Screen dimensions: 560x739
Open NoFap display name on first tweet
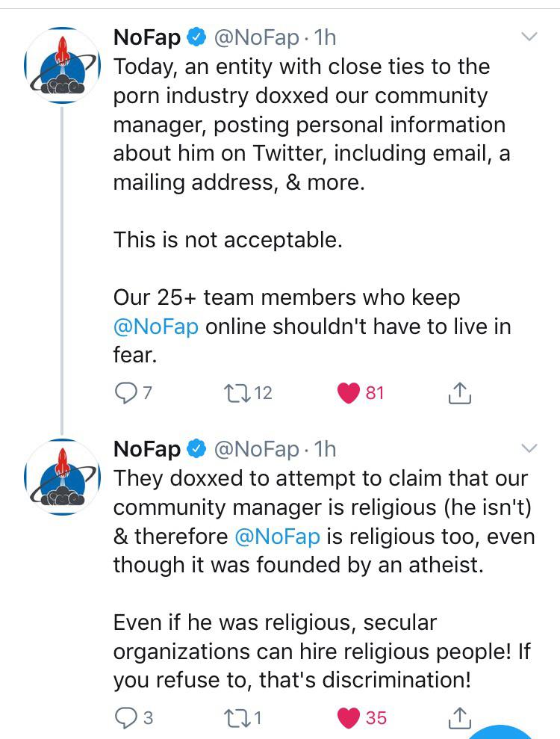146,36
